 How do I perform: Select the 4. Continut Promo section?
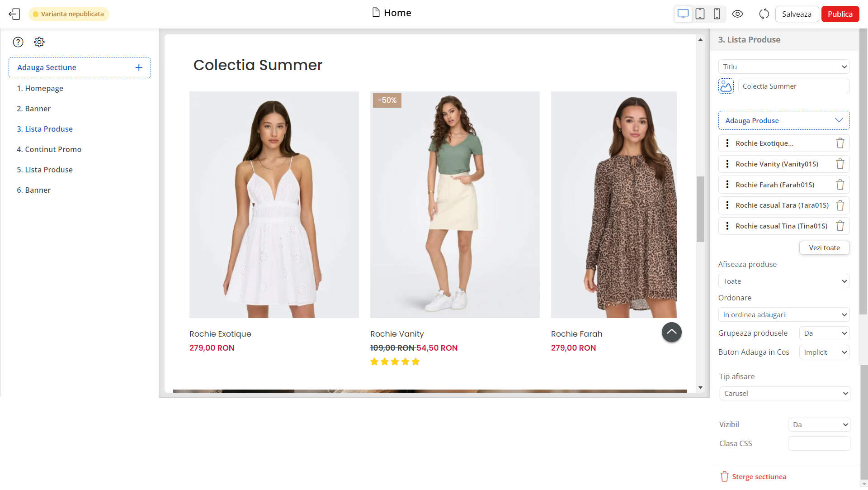pyautogui.click(x=49, y=149)
